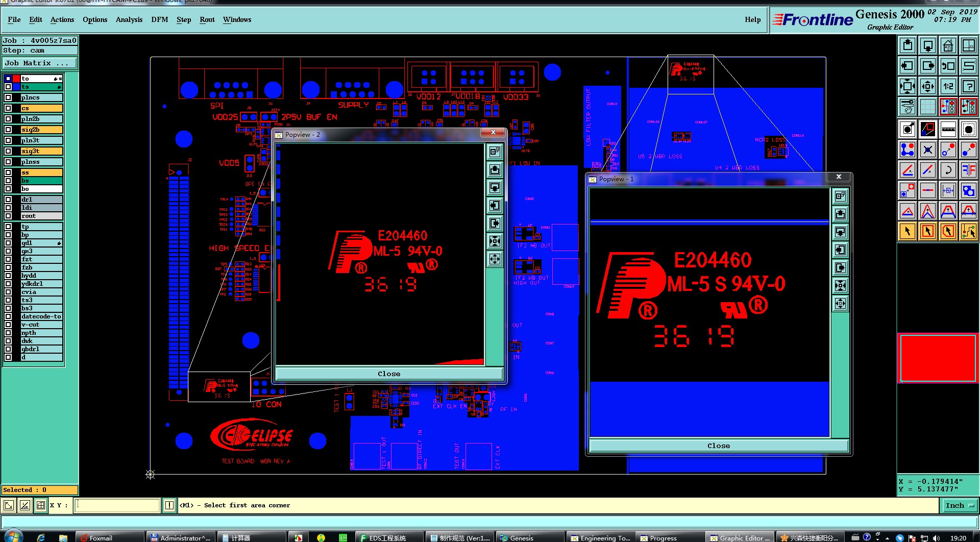This screenshot has height=542, width=980.
Task: Open the File menu
Action: (14, 19)
